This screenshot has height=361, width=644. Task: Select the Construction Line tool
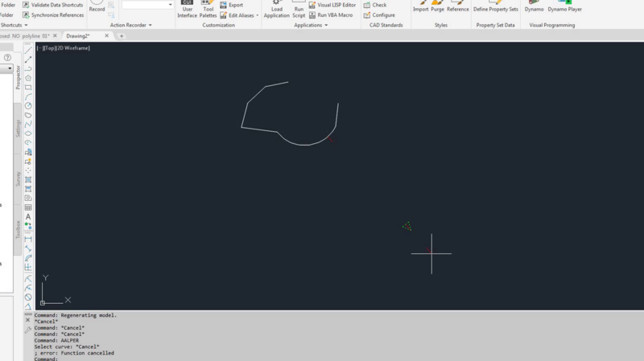(x=28, y=59)
